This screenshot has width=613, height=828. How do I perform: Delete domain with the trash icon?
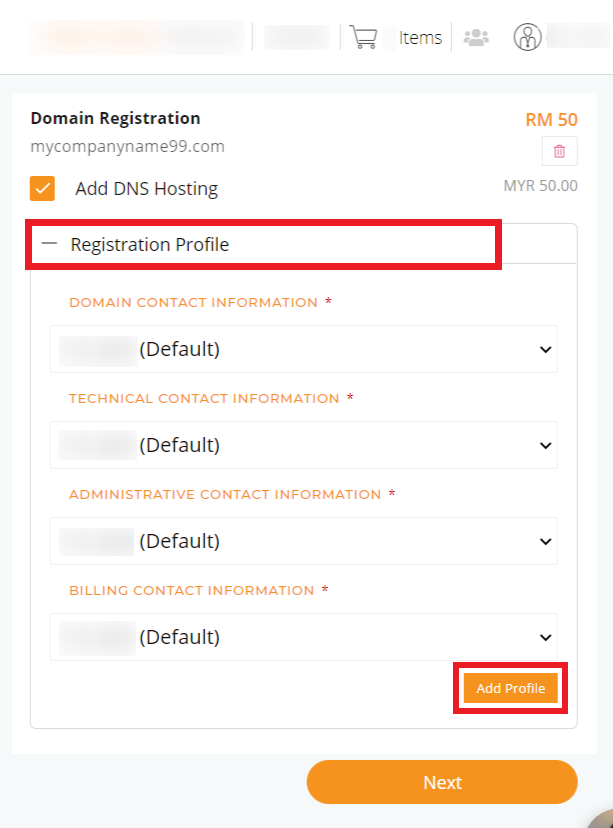click(x=560, y=151)
